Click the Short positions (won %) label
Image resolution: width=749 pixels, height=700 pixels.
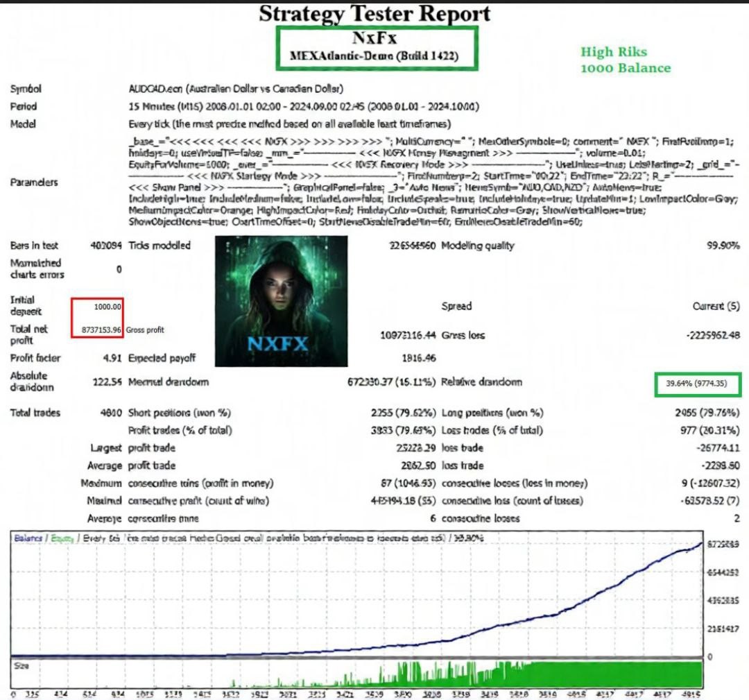(180, 412)
